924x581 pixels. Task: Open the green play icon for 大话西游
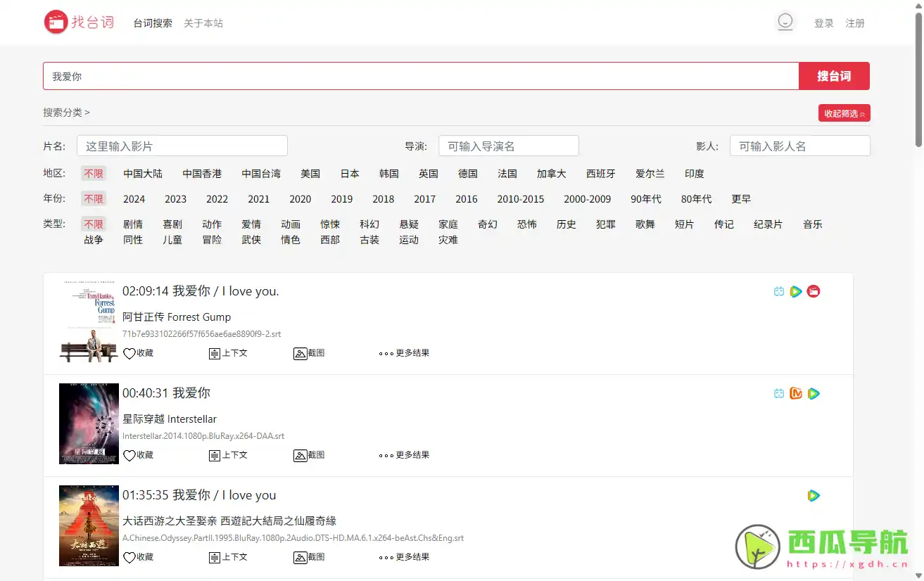[814, 495]
